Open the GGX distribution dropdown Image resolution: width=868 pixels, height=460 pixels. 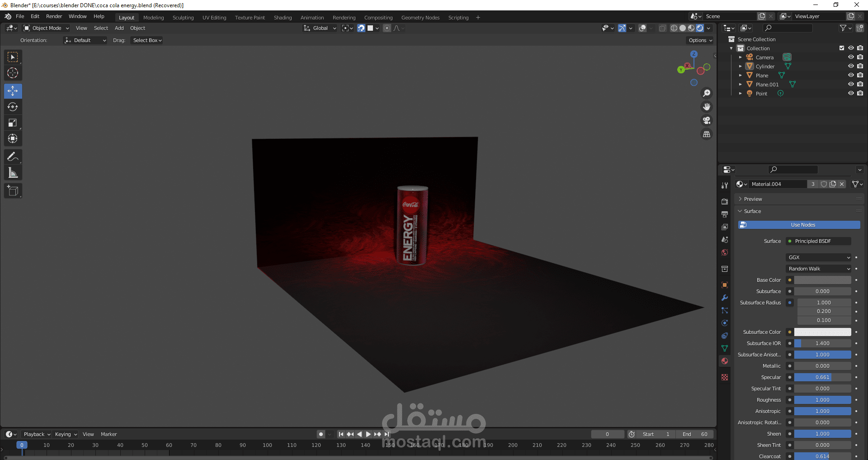click(819, 257)
